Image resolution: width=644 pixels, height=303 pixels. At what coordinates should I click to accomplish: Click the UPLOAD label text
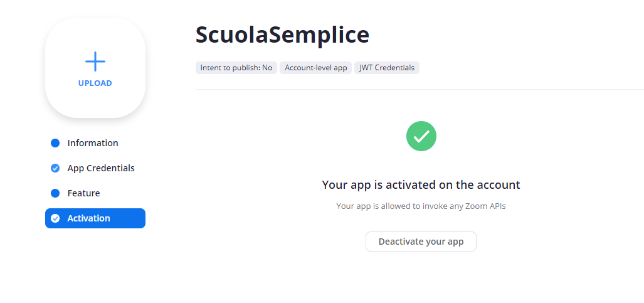tap(95, 83)
